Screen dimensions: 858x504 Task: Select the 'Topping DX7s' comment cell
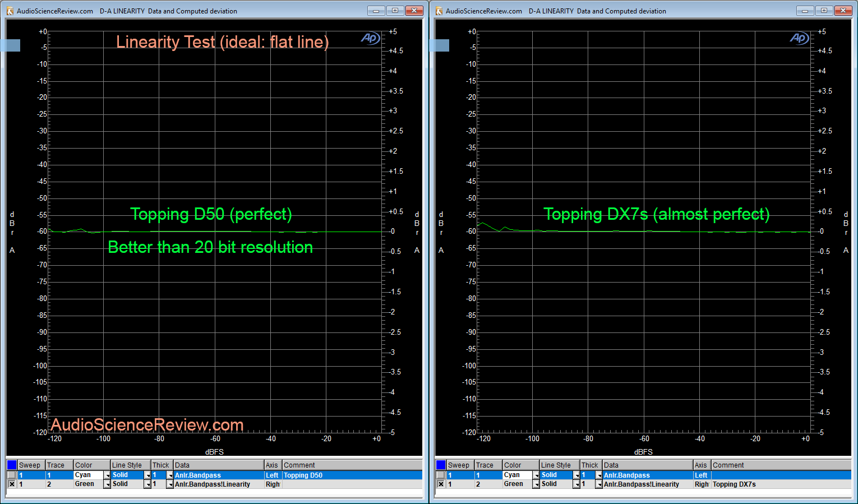(781, 484)
